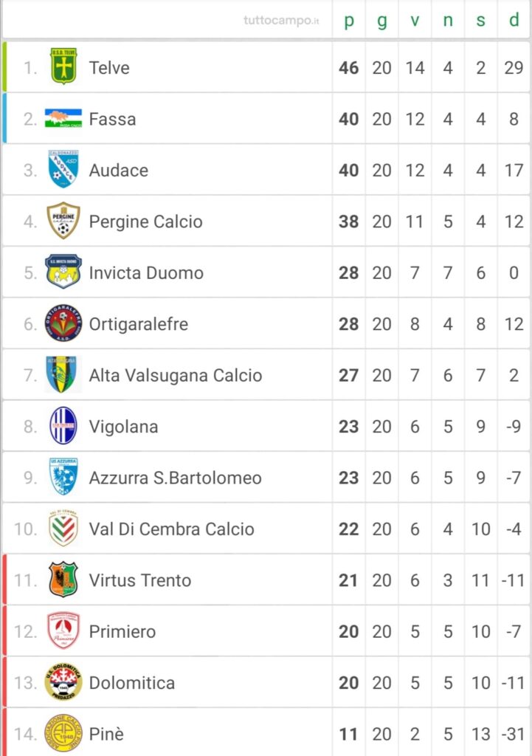Click the Telve team crest icon
The width and height of the screenshot is (532, 756).
(63, 66)
